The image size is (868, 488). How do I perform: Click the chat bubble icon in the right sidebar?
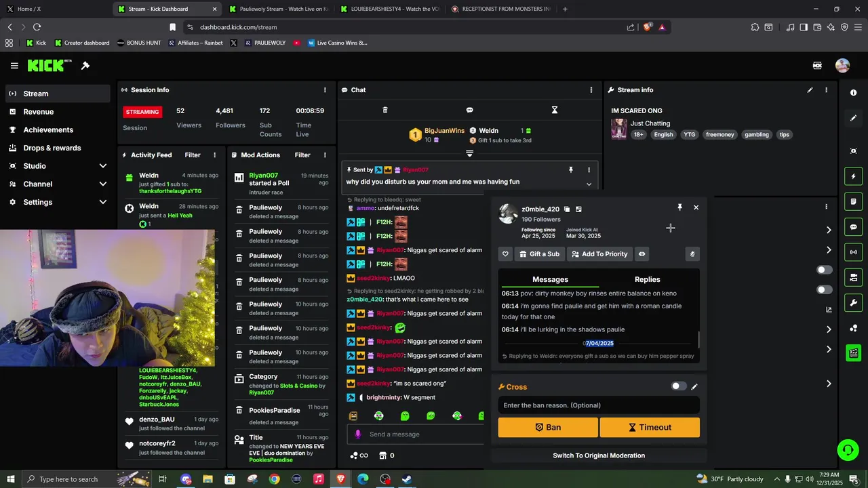(853, 227)
